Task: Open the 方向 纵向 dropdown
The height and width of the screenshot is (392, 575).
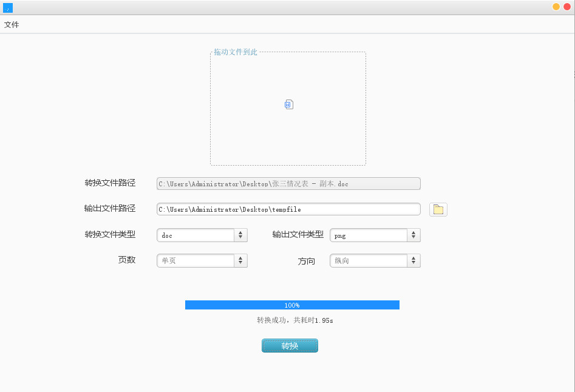Action: (375, 260)
